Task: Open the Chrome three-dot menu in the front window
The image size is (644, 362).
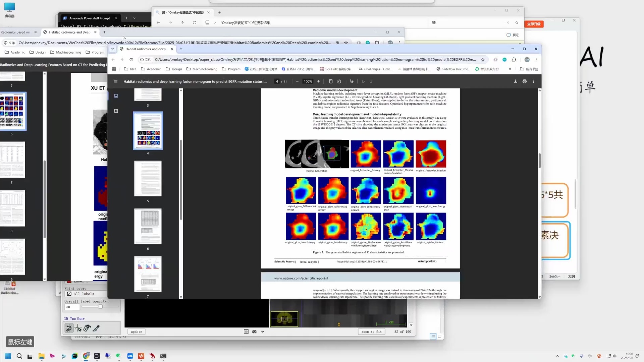Action: click(x=536, y=60)
